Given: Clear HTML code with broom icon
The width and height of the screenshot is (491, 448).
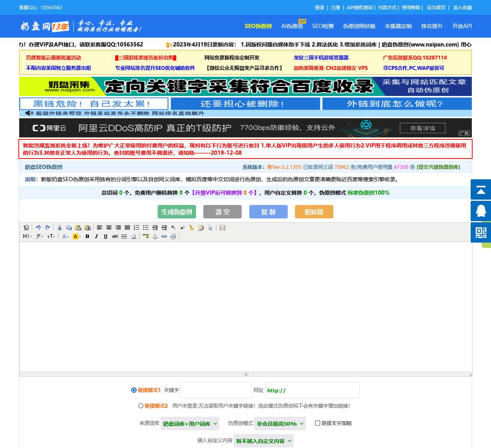Looking at the screenshot, I should [x=191, y=228].
